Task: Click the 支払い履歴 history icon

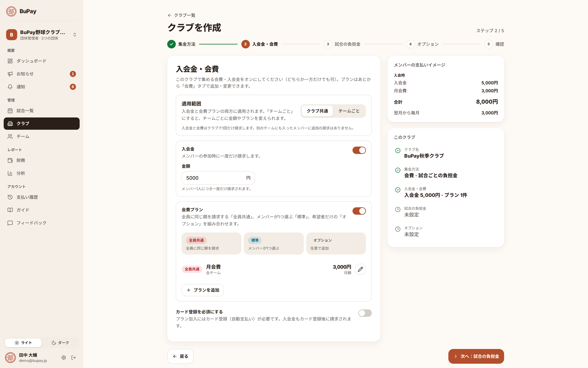Action: pyautogui.click(x=10, y=197)
